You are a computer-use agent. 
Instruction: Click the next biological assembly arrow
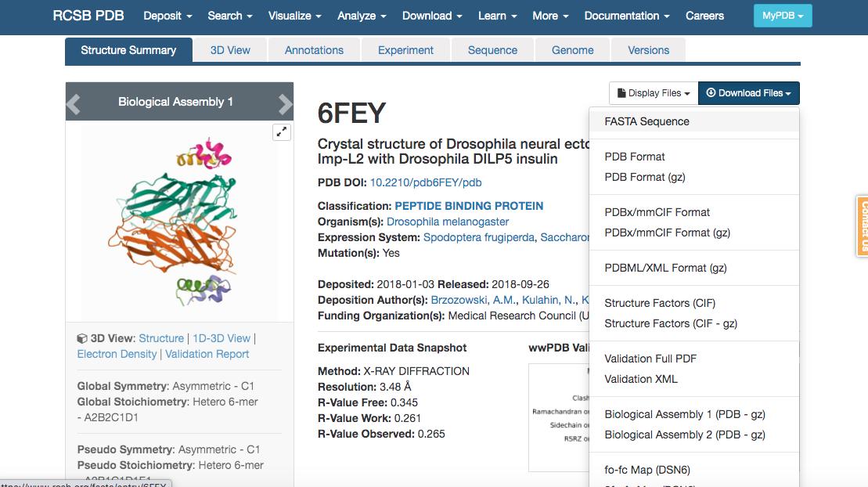tap(285, 103)
